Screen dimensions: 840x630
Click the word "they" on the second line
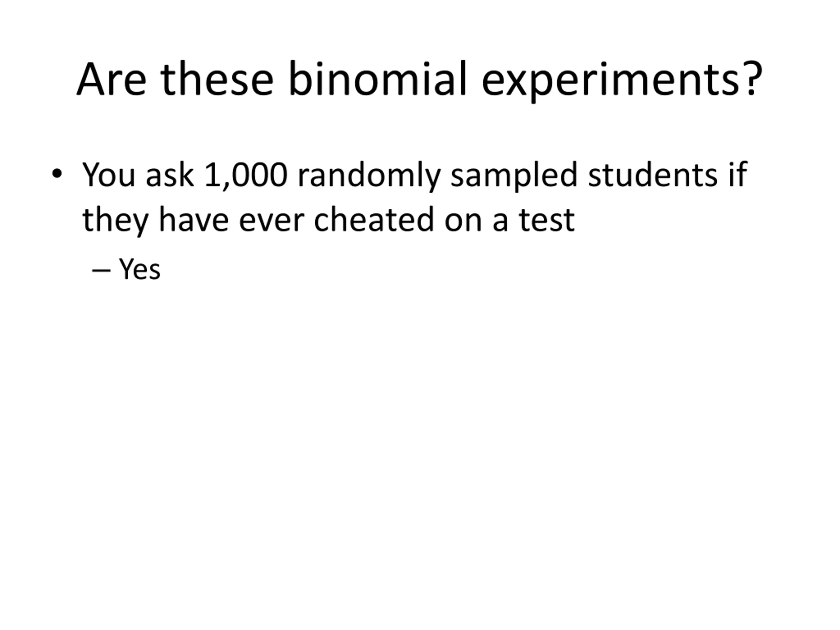[115, 220]
